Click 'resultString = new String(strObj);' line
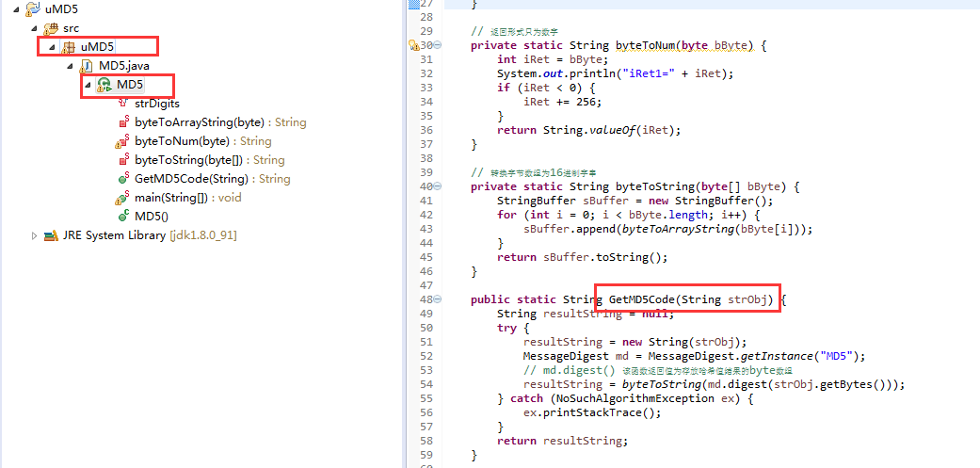980x468 pixels. (635, 342)
